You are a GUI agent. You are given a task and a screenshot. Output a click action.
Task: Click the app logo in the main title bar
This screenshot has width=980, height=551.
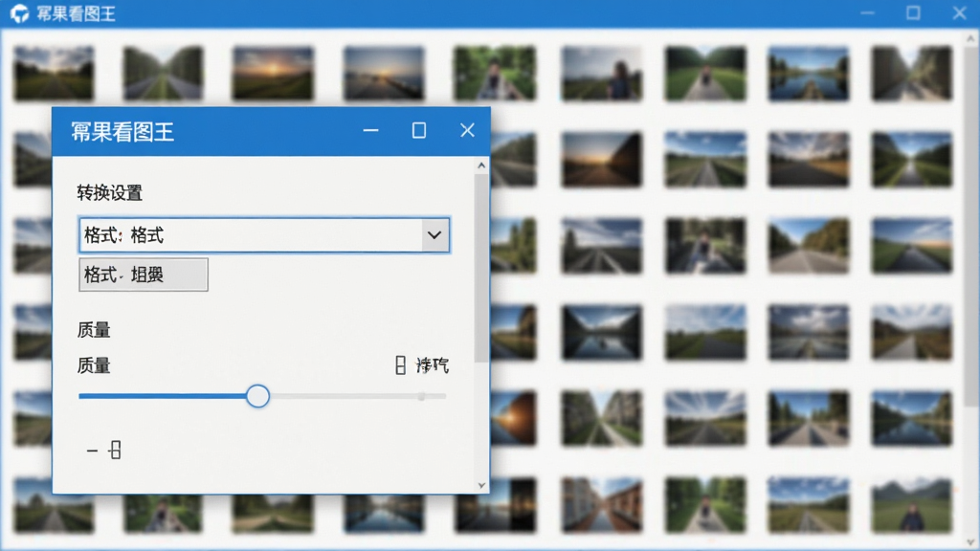(x=19, y=13)
